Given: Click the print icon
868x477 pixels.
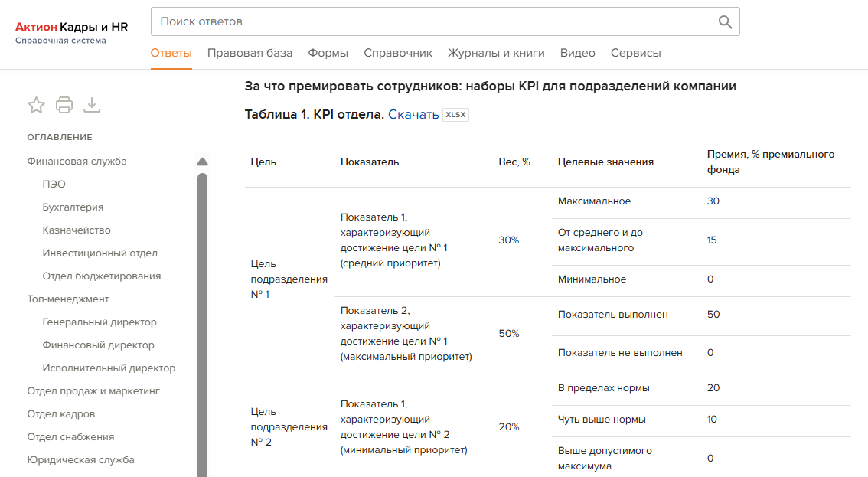Looking at the screenshot, I should [64, 105].
